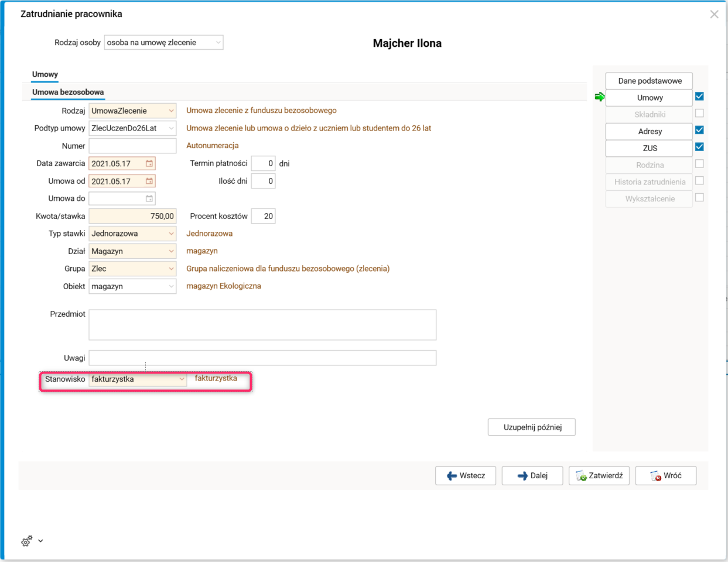Expand the Typ stawki dropdown
This screenshot has height=562, width=728.
click(171, 234)
